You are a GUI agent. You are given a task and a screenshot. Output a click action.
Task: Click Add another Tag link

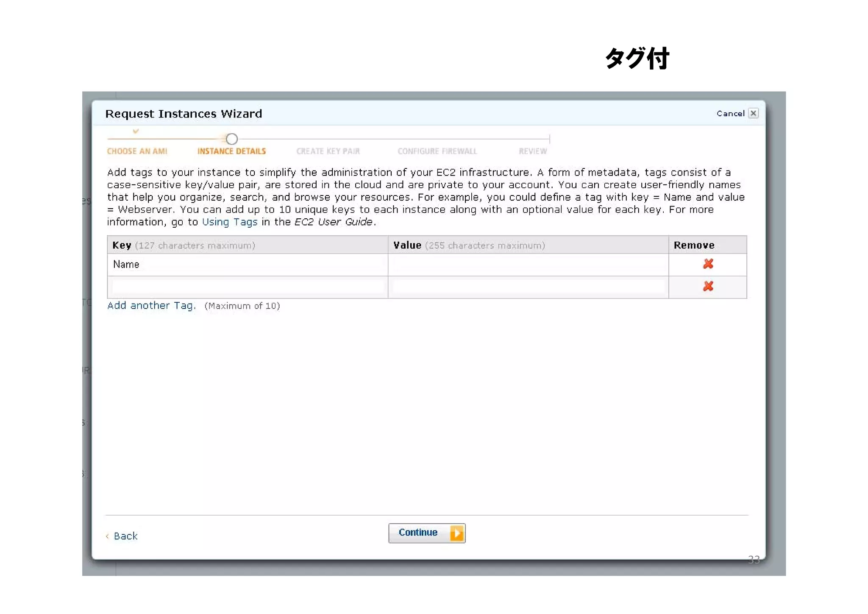point(151,306)
